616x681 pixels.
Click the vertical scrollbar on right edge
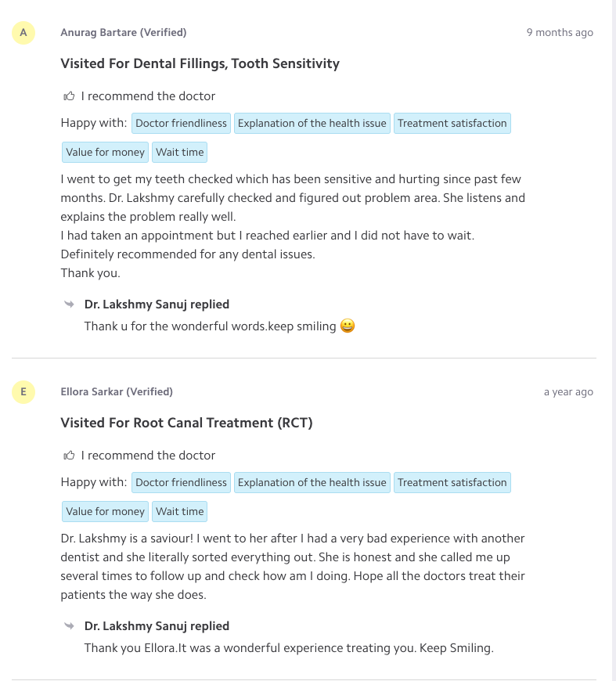tap(613, 340)
